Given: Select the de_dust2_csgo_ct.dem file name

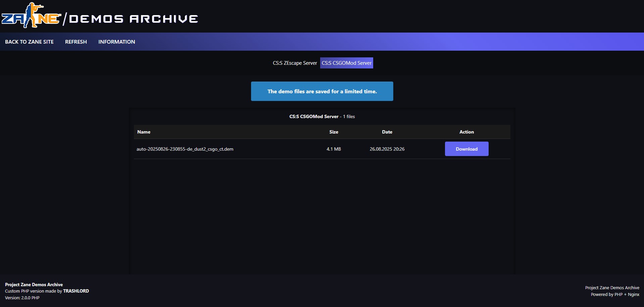Looking at the screenshot, I should tap(185, 149).
